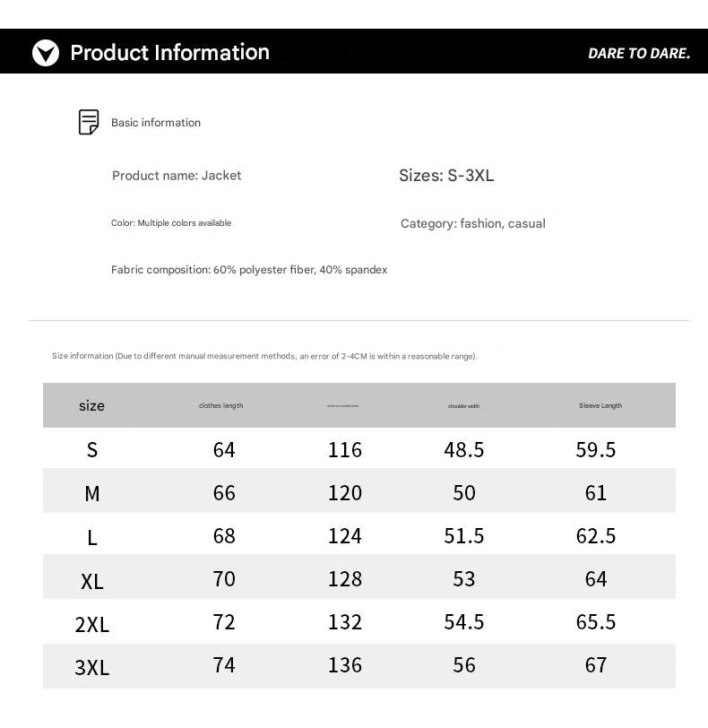The image size is (708, 728).
Task: Click the shoulder width column header
Action: coord(463,406)
